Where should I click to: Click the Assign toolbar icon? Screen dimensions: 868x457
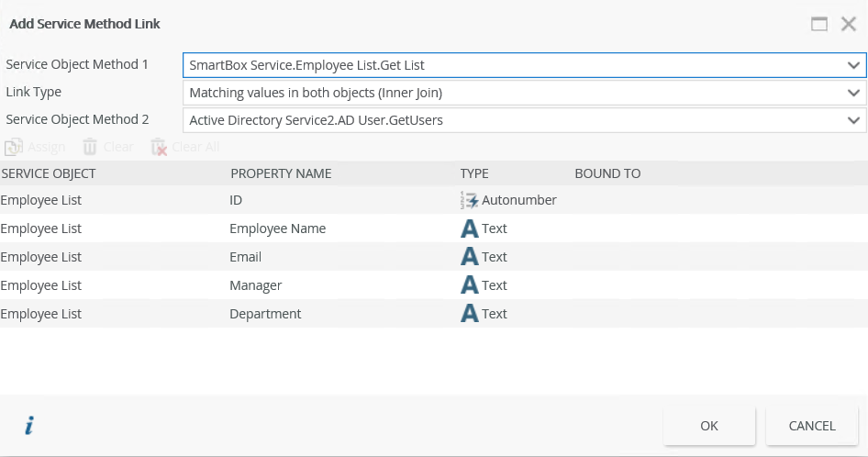click(x=14, y=147)
